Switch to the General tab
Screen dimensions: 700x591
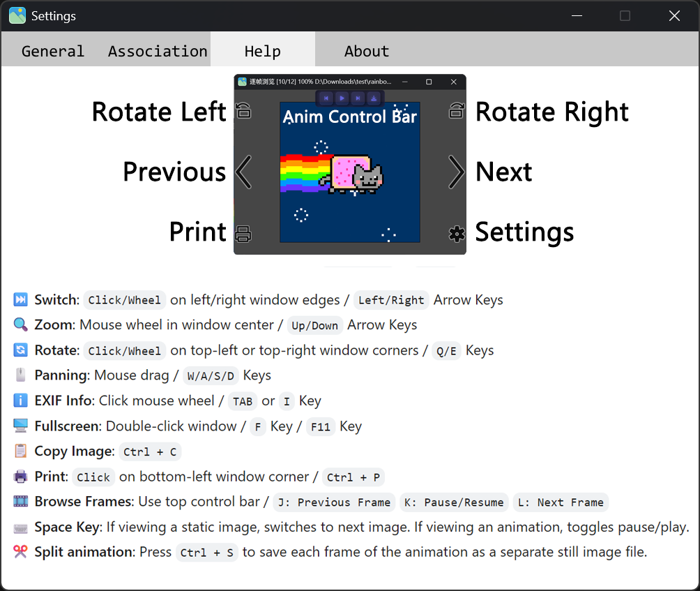click(x=53, y=50)
